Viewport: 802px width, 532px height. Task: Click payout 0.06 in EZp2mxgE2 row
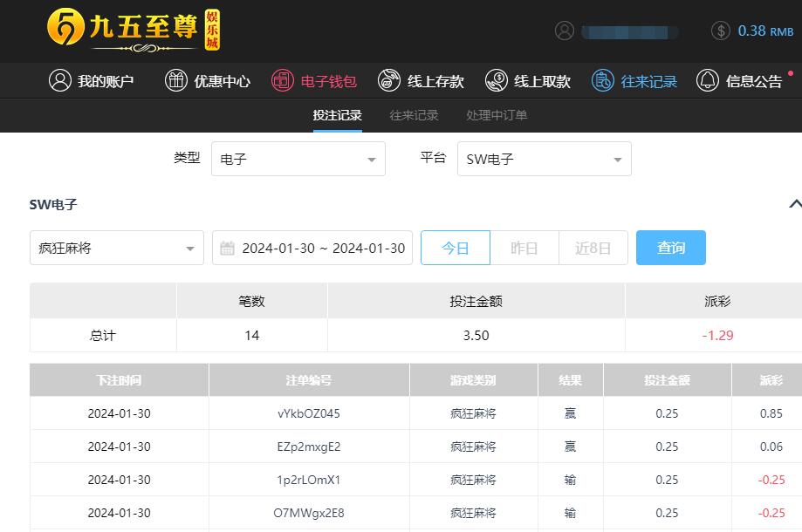pyautogui.click(x=771, y=447)
